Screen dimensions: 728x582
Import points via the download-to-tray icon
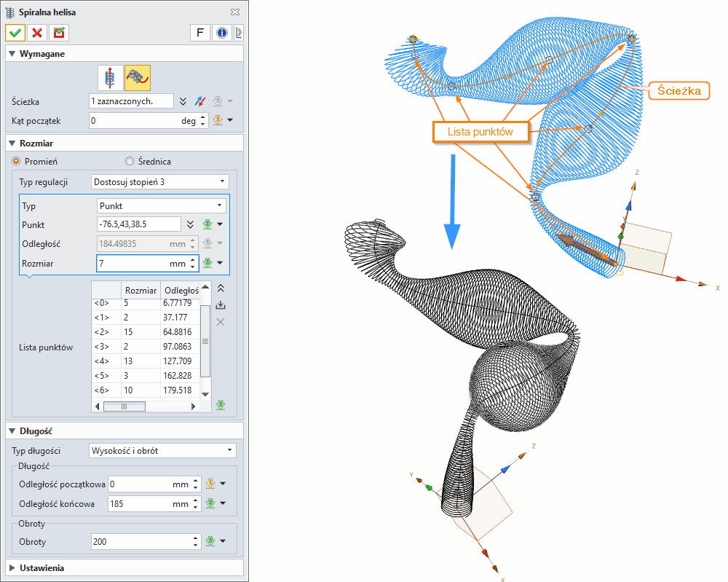click(221, 304)
